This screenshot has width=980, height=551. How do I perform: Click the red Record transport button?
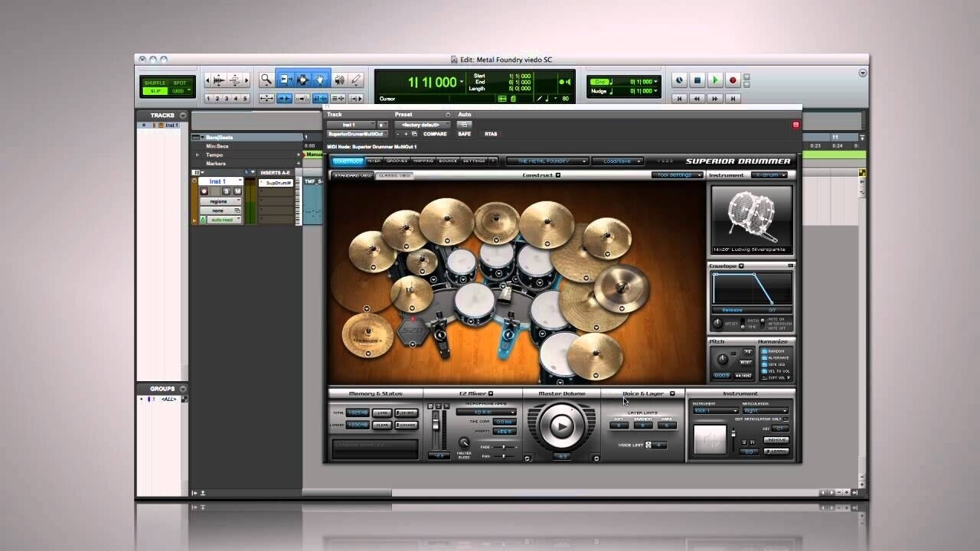[733, 80]
